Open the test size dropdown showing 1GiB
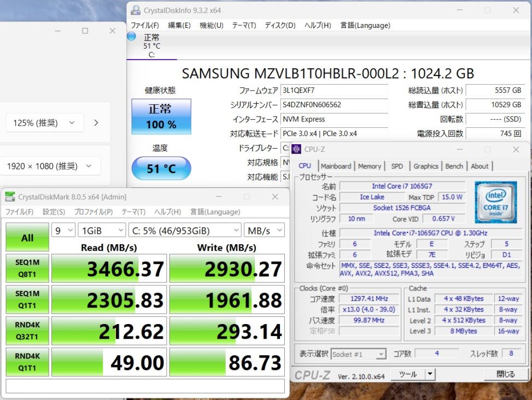The width and height of the screenshot is (532, 400). pyautogui.click(x=102, y=231)
